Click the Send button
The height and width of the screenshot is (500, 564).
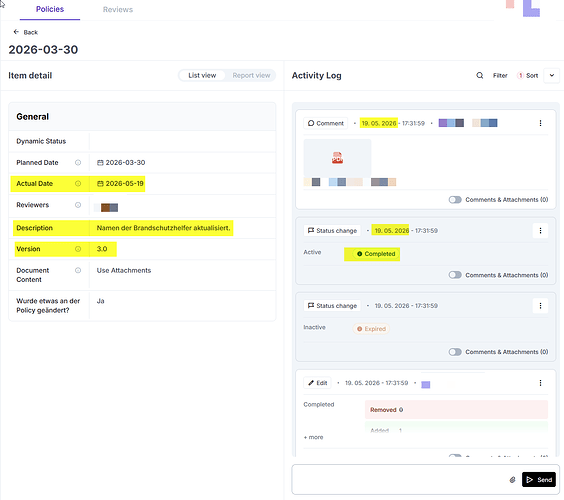[538, 479]
